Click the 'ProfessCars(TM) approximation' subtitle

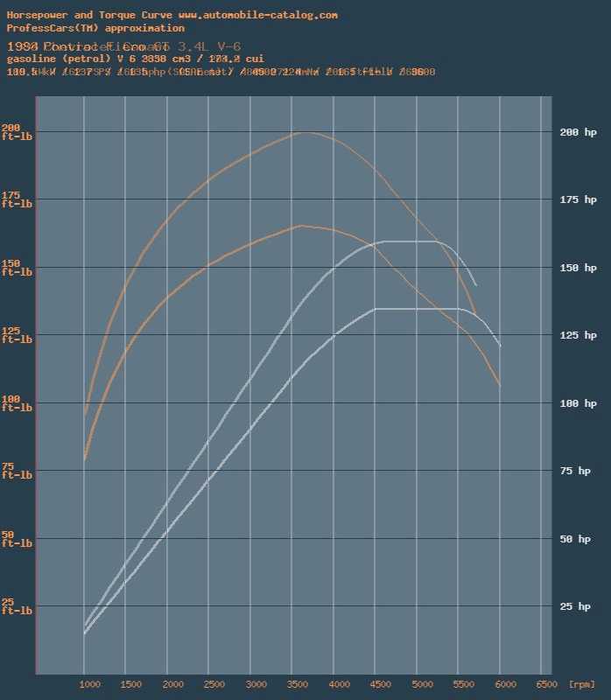click(95, 28)
